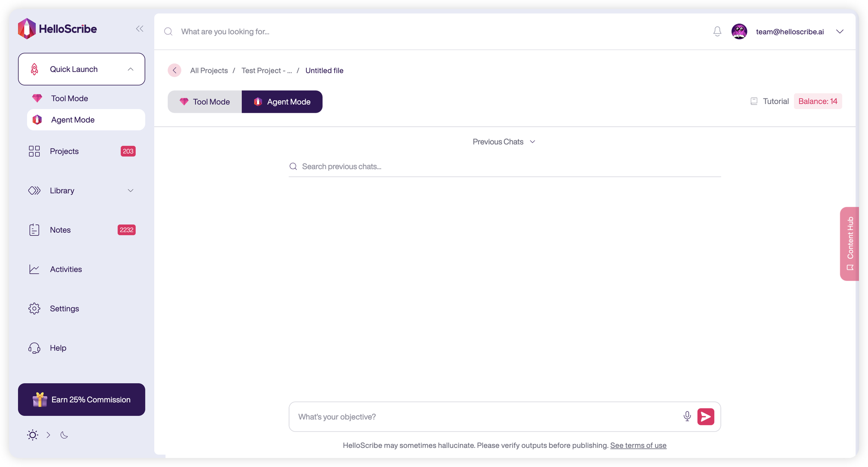Click the Activities chart icon
This screenshot has height=467, width=868.
34,269
